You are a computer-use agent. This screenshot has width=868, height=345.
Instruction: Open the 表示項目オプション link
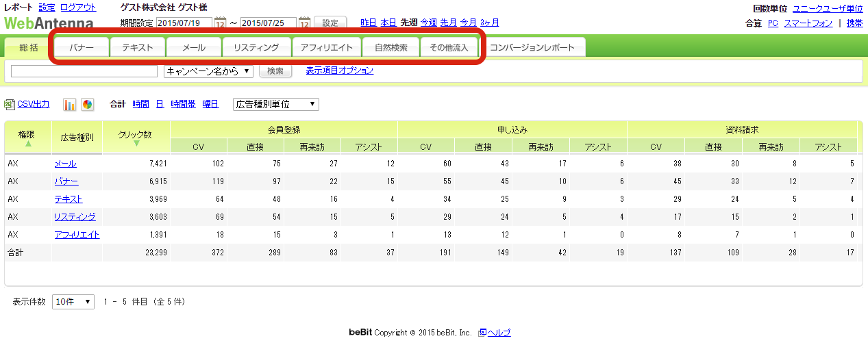tap(339, 71)
